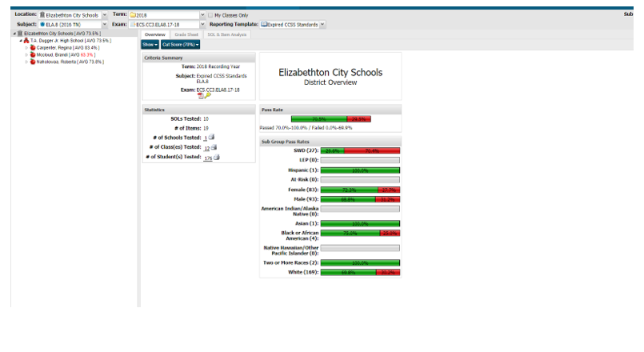Click the Passed/Failed range legend text
This screenshot has width=644, height=352.
(x=306, y=128)
